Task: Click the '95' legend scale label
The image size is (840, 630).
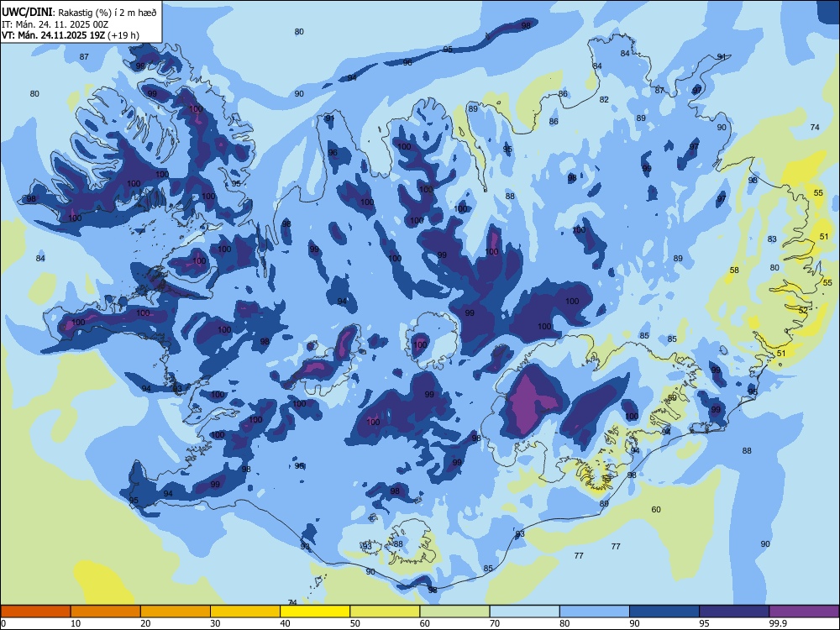Action: 704,623
